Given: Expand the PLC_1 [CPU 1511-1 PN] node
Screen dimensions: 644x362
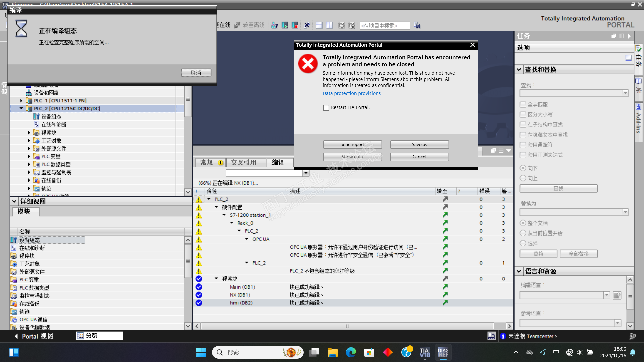Looking at the screenshot, I should click(x=21, y=101).
